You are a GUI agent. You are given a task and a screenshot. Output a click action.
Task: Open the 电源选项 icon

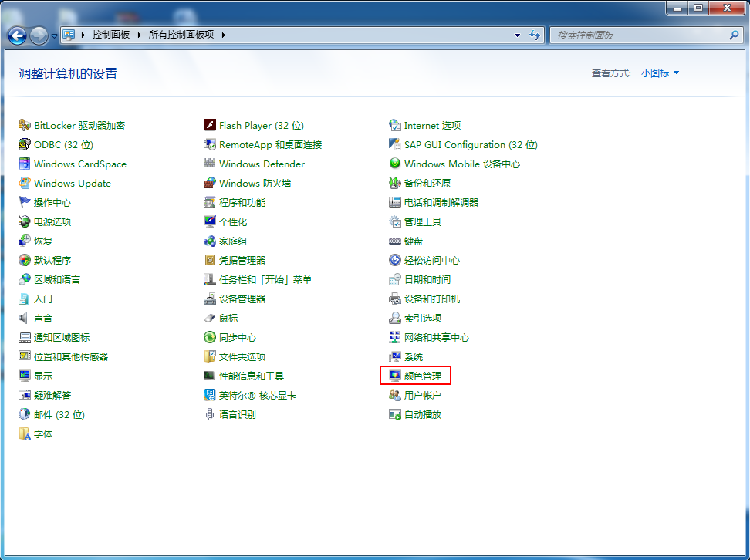[x=25, y=221]
